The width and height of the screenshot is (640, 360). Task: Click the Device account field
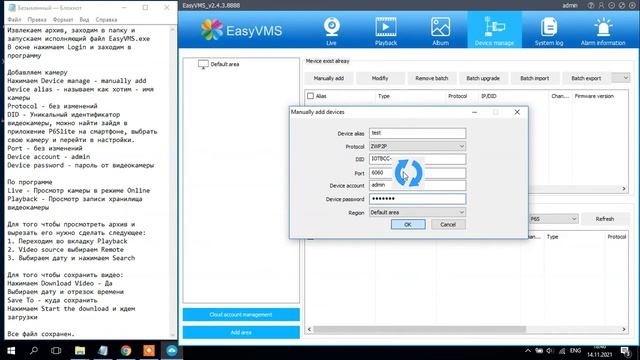point(417,185)
